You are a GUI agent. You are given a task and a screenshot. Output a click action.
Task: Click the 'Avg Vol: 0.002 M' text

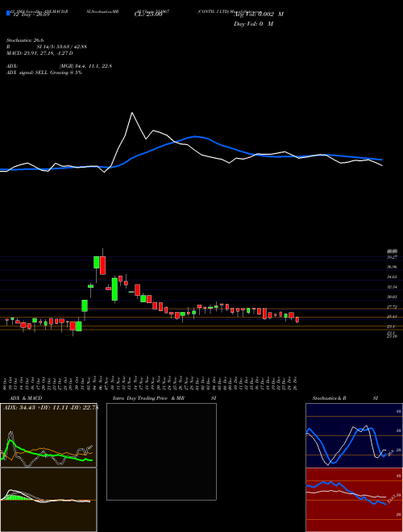pyautogui.click(x=259, y=15)
